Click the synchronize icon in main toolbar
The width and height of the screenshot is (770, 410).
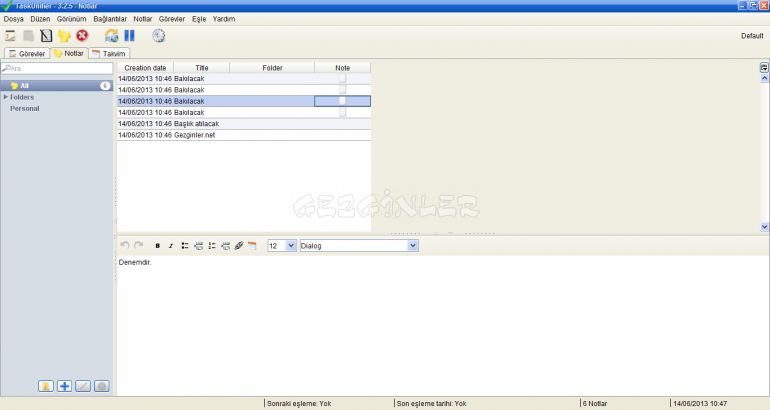point(111,36)
